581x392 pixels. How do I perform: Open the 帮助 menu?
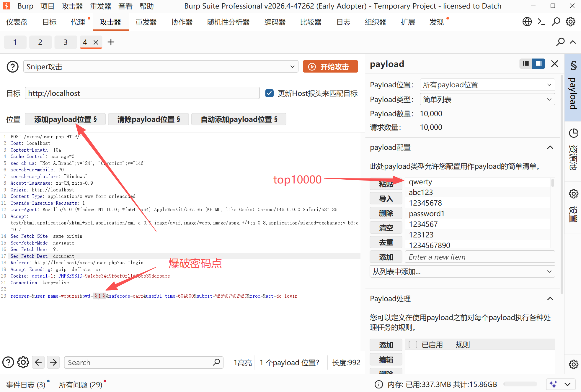click(147, 6)
